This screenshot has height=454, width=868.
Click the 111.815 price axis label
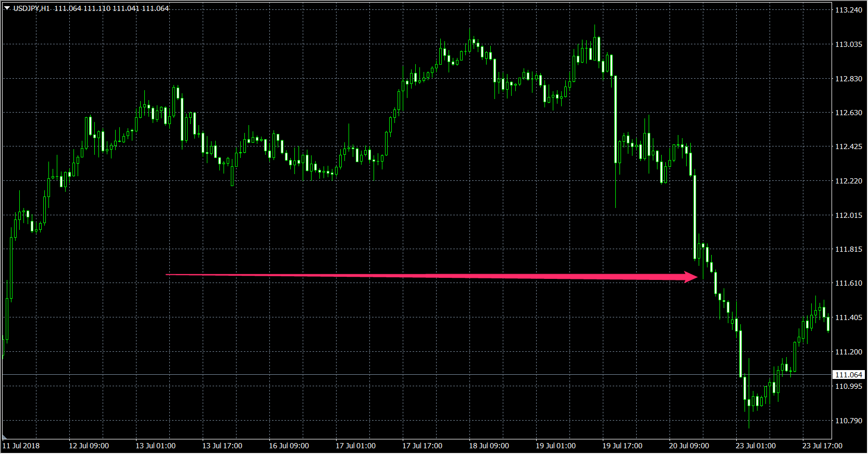pyautogui.click(x=849, y=249)
